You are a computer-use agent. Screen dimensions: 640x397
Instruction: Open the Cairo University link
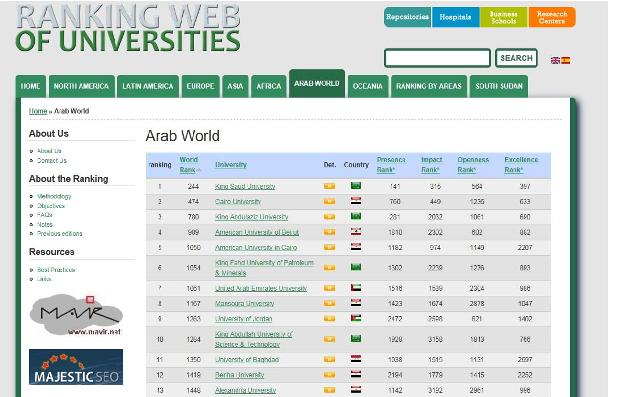point(238,202)
